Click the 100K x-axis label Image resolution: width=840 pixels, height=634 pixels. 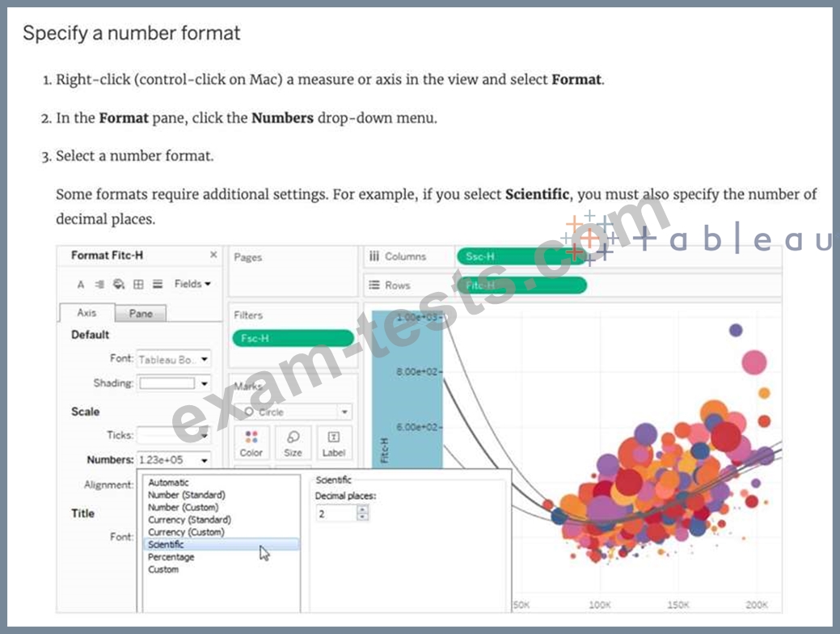(x=599, y=605)
